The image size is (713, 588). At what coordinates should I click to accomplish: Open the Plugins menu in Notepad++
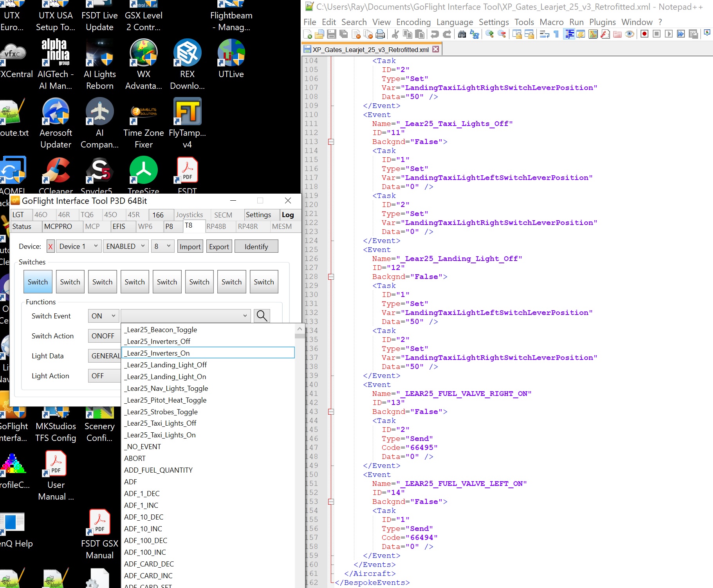[x=602, y=22]
